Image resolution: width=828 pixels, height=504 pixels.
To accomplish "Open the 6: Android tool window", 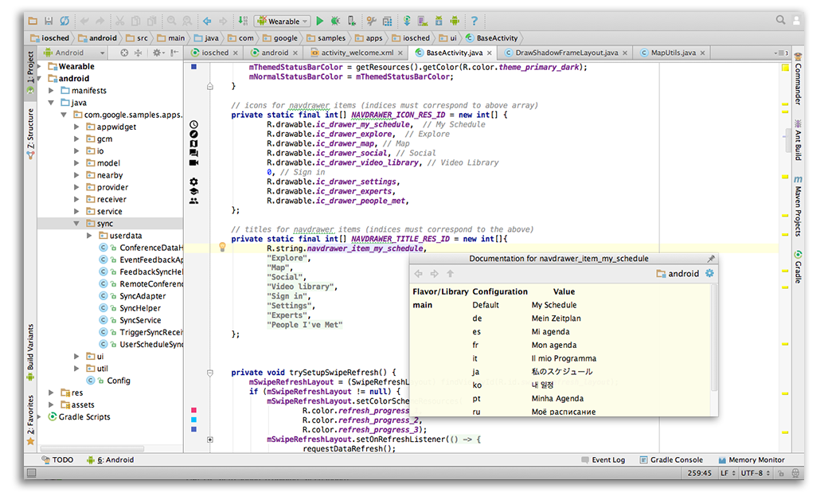I will pyautogui.click(x=111, y=459).
